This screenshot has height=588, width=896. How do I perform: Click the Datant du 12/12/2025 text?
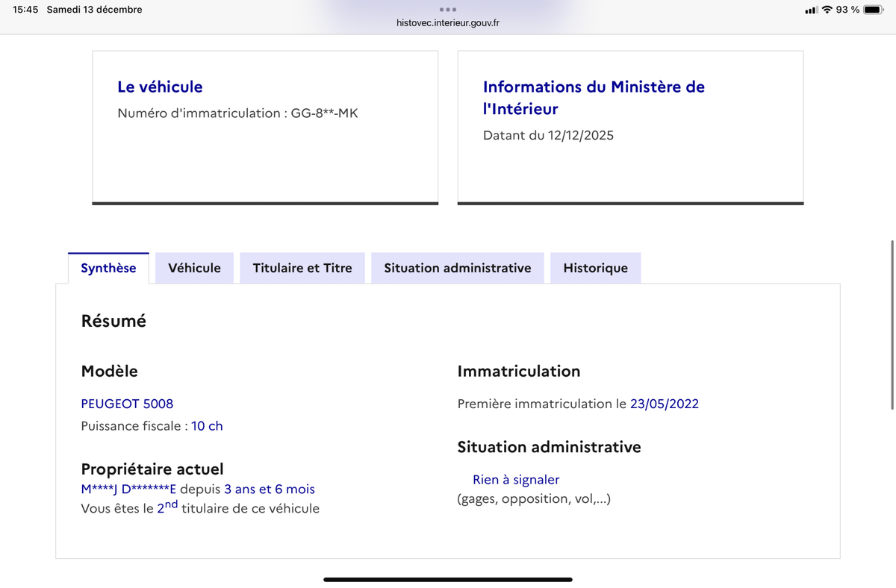click(x=548, y=136)
